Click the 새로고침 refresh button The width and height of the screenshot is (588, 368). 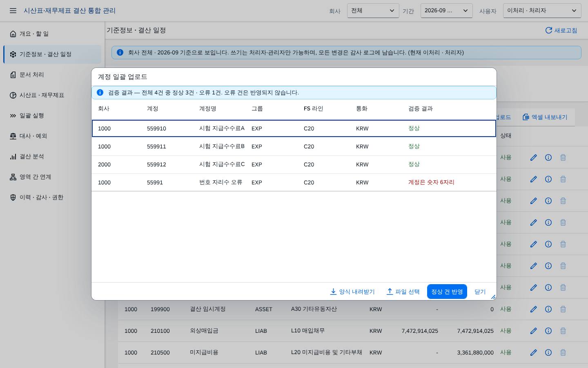561,30
